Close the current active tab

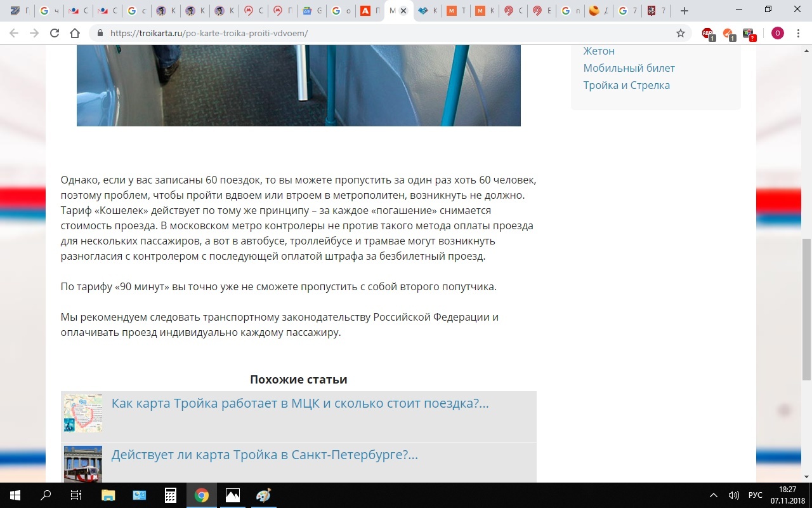pos(403,11)
